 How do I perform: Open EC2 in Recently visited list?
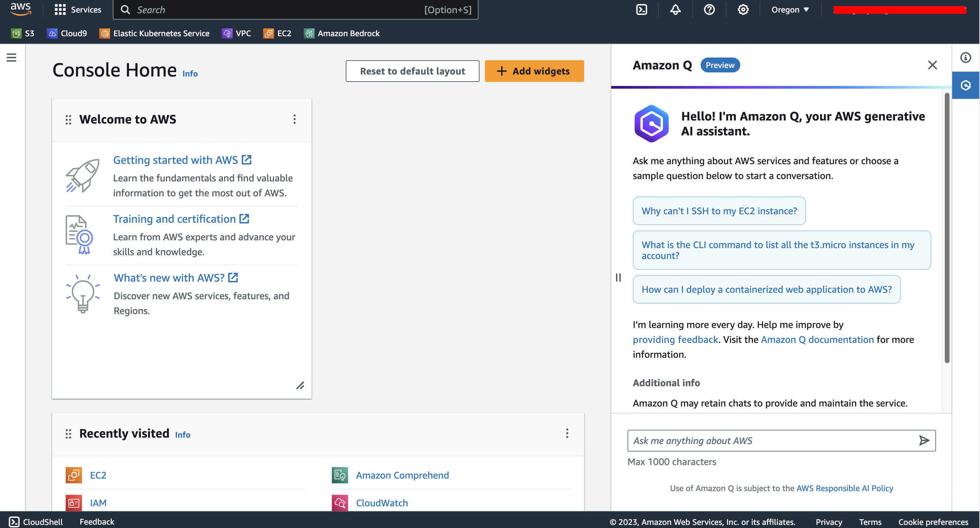[x=98, y=475]
